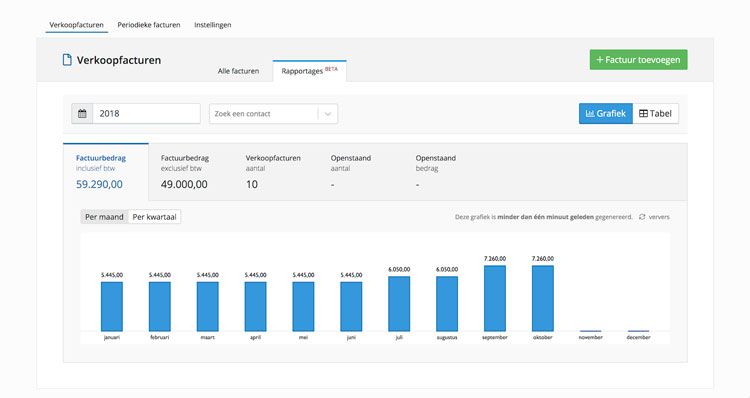Click the calendar icon beside the year field

[82, 114]
